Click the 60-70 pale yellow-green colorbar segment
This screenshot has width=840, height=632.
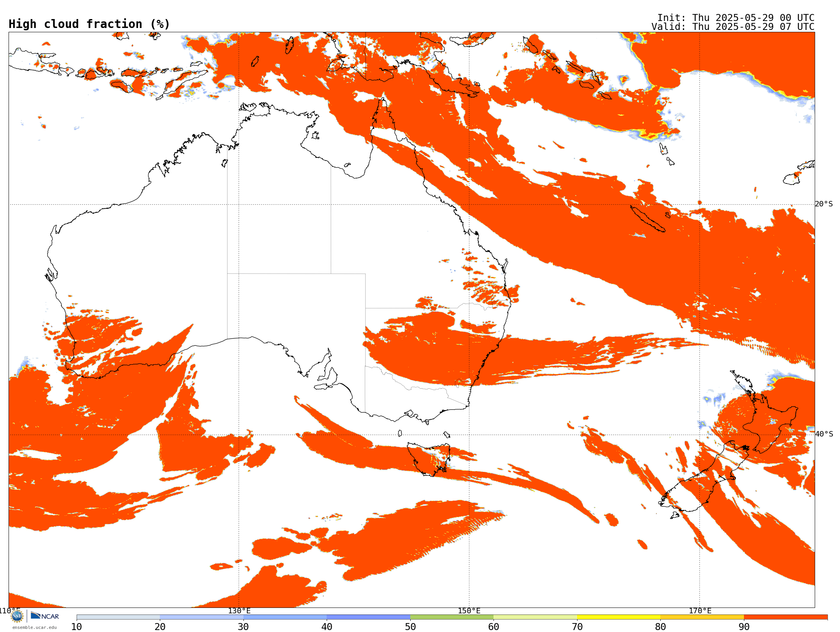535,617
